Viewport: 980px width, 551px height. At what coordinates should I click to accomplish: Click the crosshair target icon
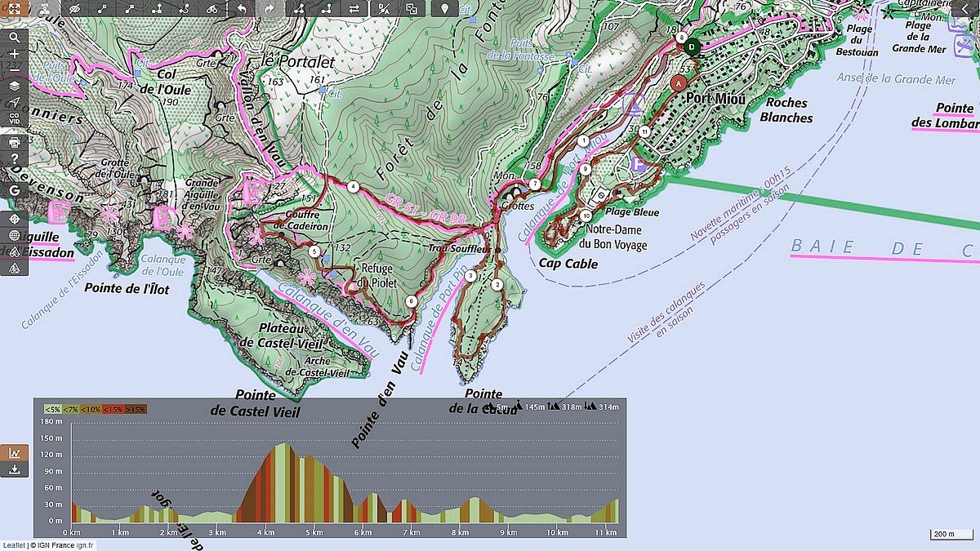[14, 219]
